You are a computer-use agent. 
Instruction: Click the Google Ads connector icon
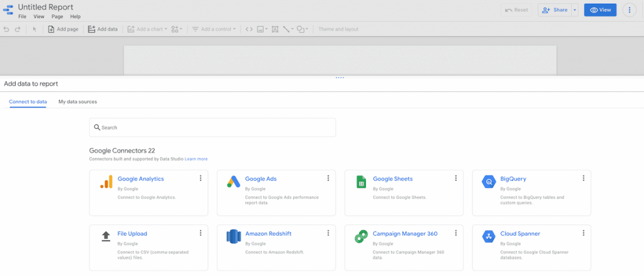(233, 182)
